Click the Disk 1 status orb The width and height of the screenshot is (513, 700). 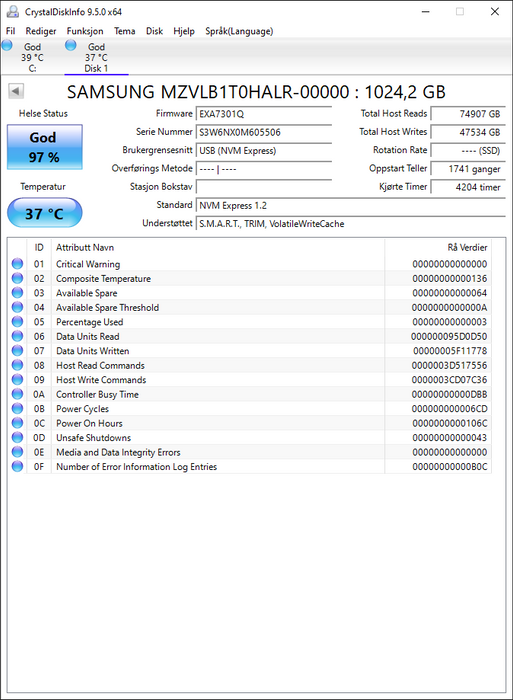pyautogui.click(x=71, y=45)
